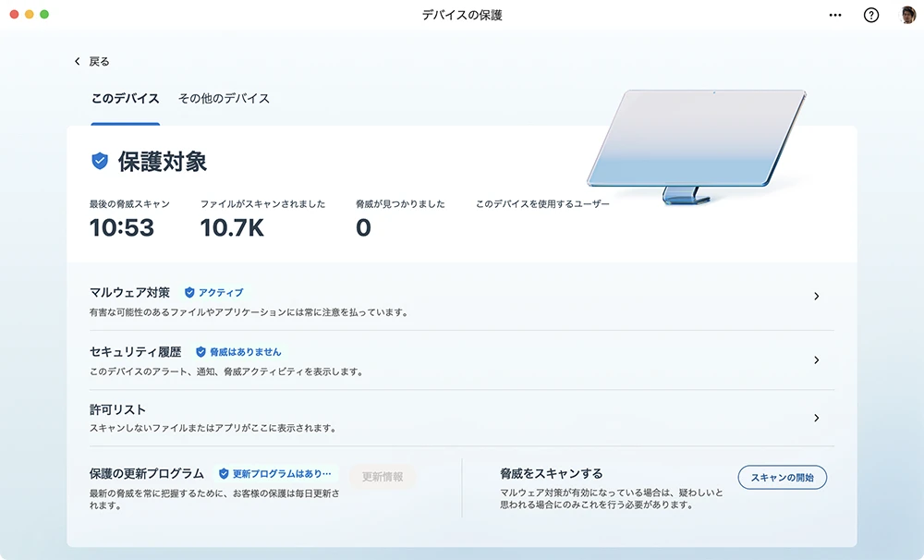924x560 pixels.
Task: Open the help question mark icon
Action: pos(871,15)
